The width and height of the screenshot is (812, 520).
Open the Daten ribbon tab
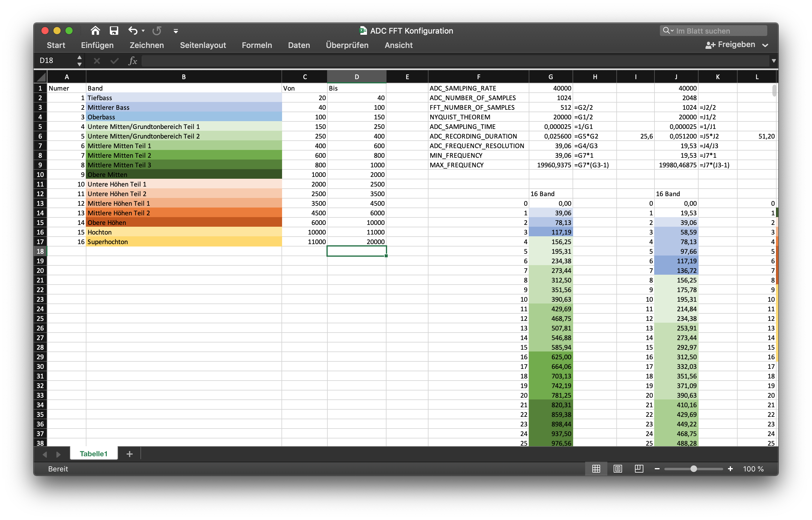tap(299, 45)
